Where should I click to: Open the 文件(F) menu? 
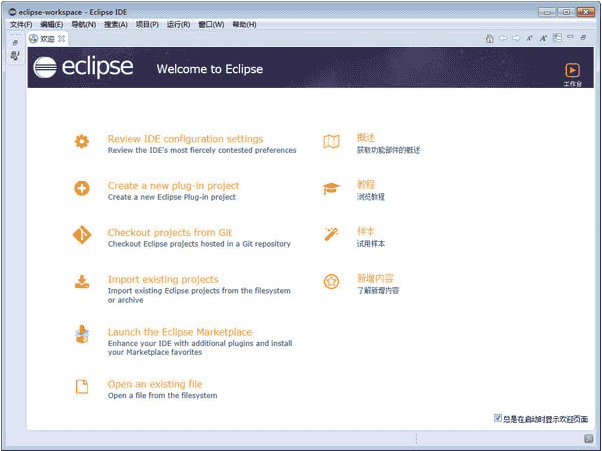click(x=21, y=24)
